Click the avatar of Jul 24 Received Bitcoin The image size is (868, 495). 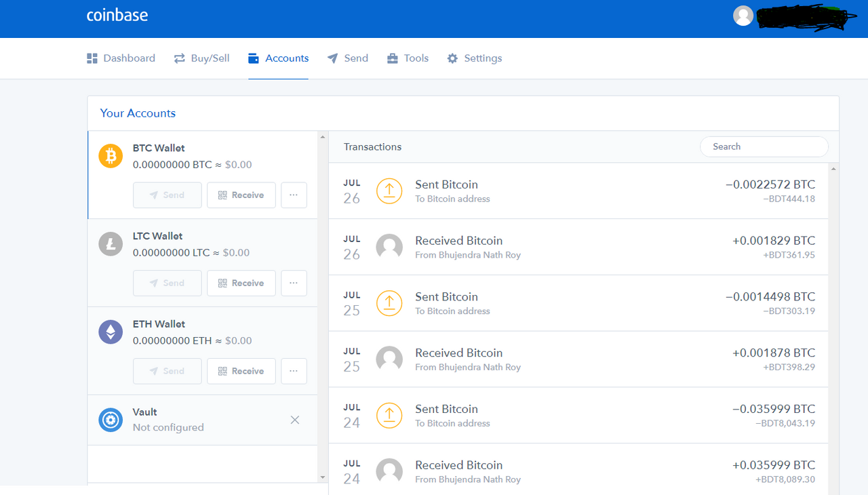pyautogui.click(x=389, y=471)
